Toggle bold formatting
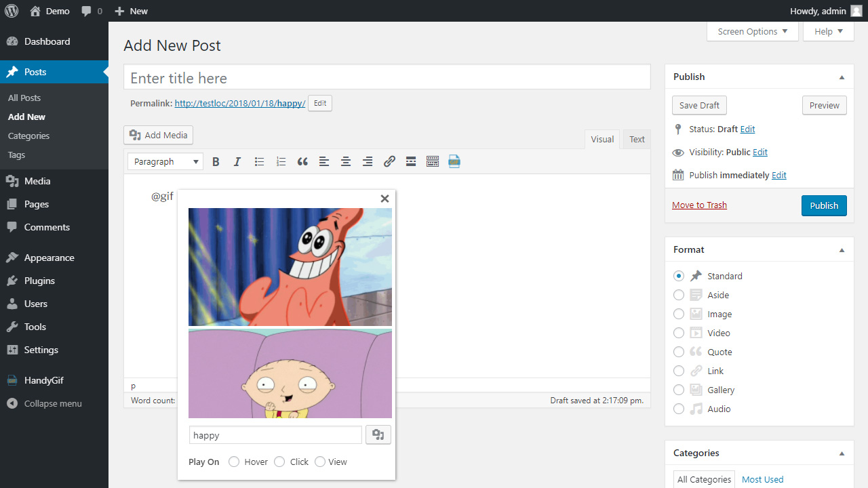Screen dimensions: 868x488 [x=216, y=161]
